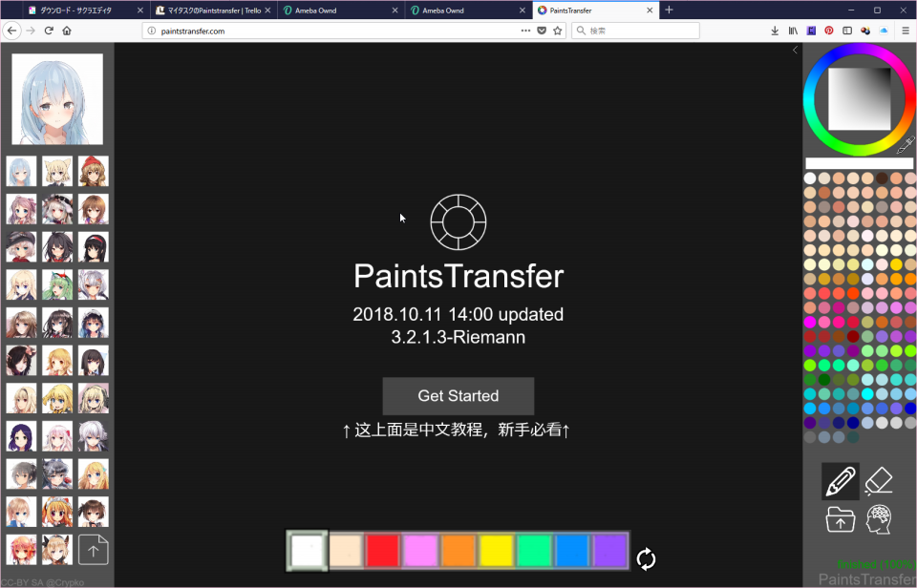Click the 検索 search field

[636, 31]
